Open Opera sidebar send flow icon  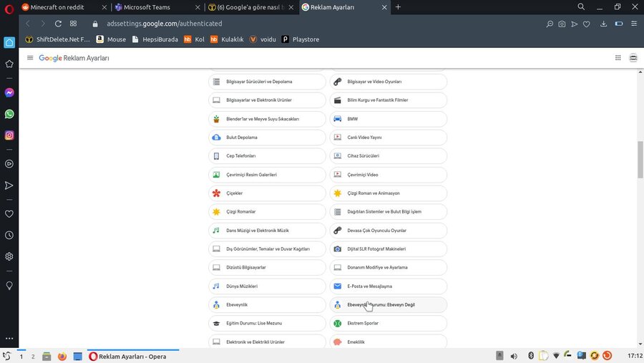coord(9,185)
